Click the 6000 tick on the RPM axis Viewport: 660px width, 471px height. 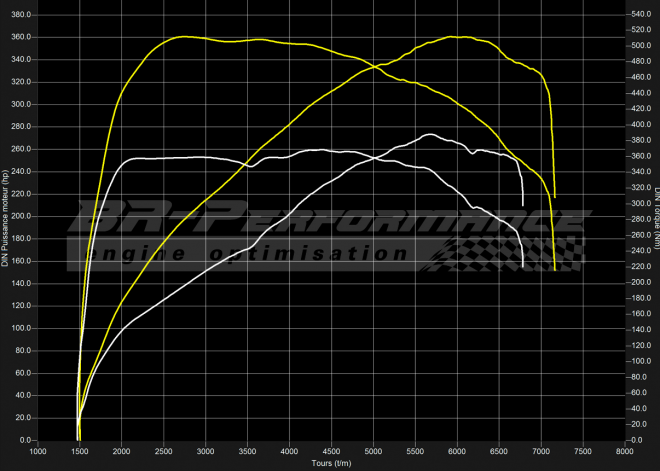tap(457, 451)
